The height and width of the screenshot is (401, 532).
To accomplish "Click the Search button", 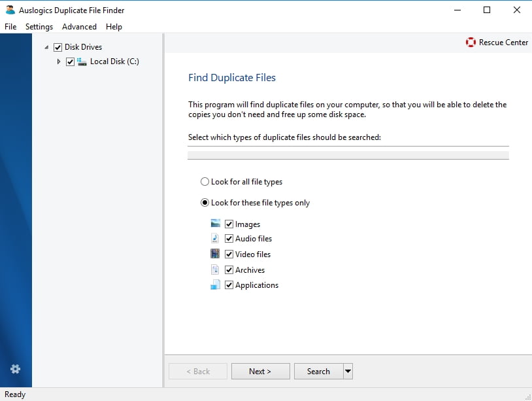I will pyautogui.click(x=318, y=372).
